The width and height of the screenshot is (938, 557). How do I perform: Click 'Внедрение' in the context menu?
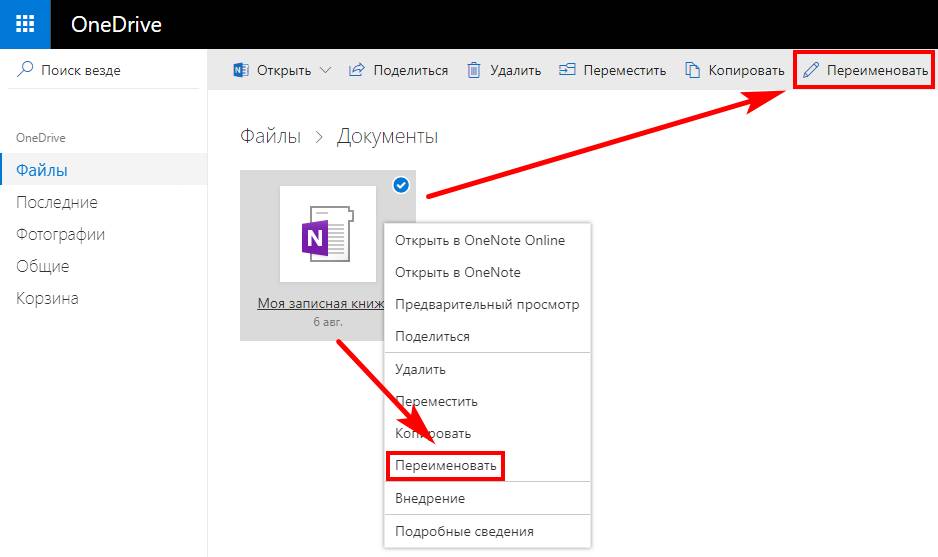click(x=430, y=498)
